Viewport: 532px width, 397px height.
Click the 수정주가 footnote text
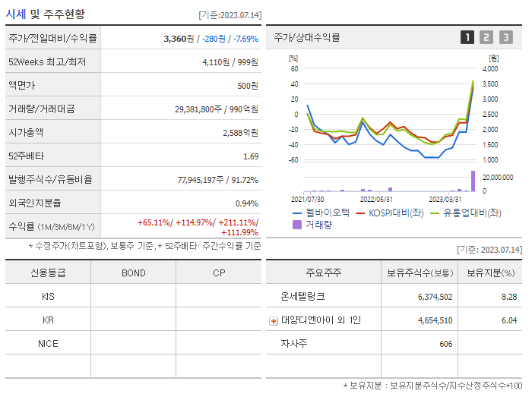tap(145, 246)
